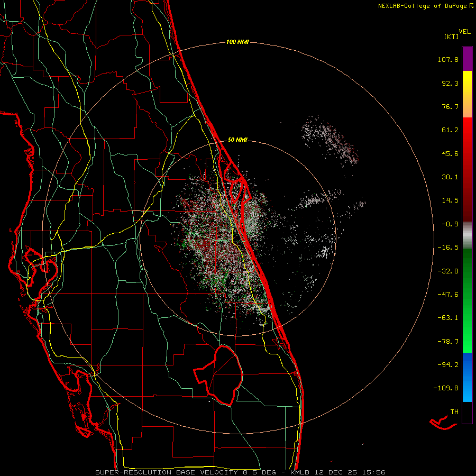This screenshot has width=476, height=476.
Task: Click the -94.2 velocity scale value
Action: tap(448, 364)
